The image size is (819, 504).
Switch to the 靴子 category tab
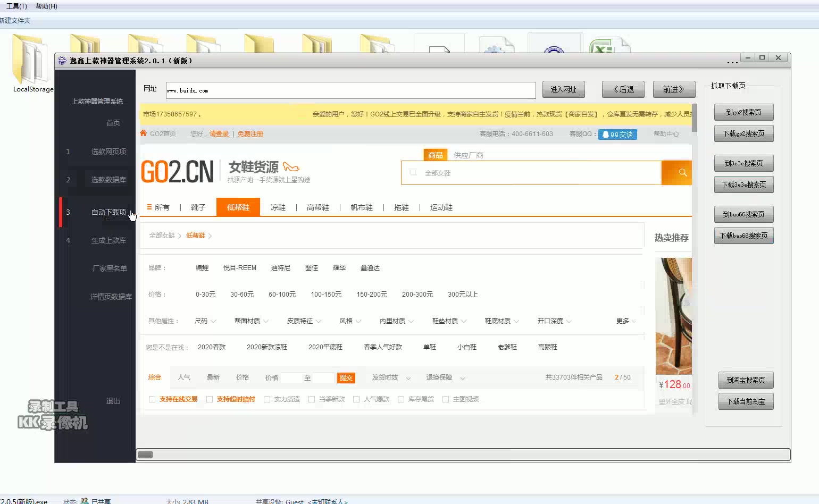click(x=198, y=207)
